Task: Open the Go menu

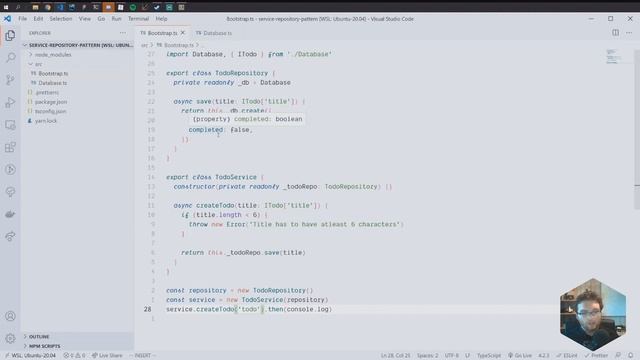Action: [101, 19]
